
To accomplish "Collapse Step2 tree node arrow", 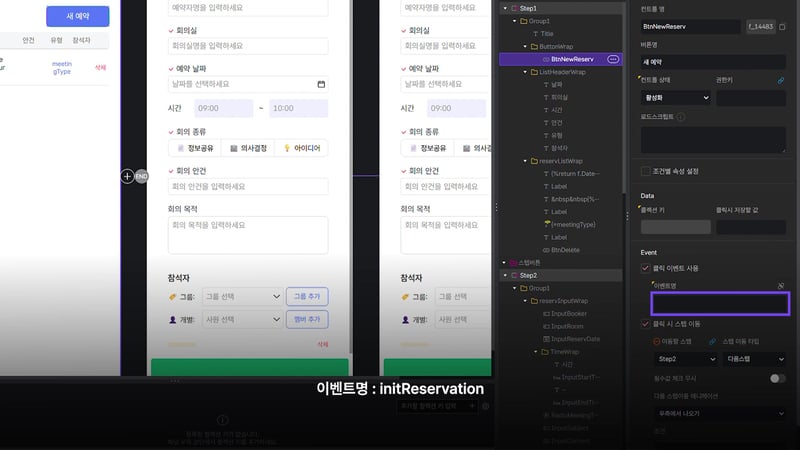I will (505, 276).
